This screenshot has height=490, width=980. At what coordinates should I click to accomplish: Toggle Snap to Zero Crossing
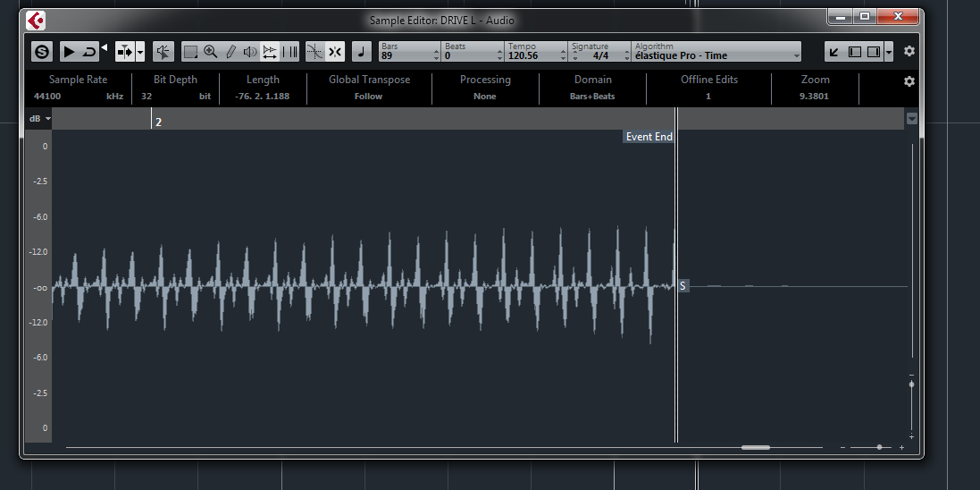tap(315, 51)
